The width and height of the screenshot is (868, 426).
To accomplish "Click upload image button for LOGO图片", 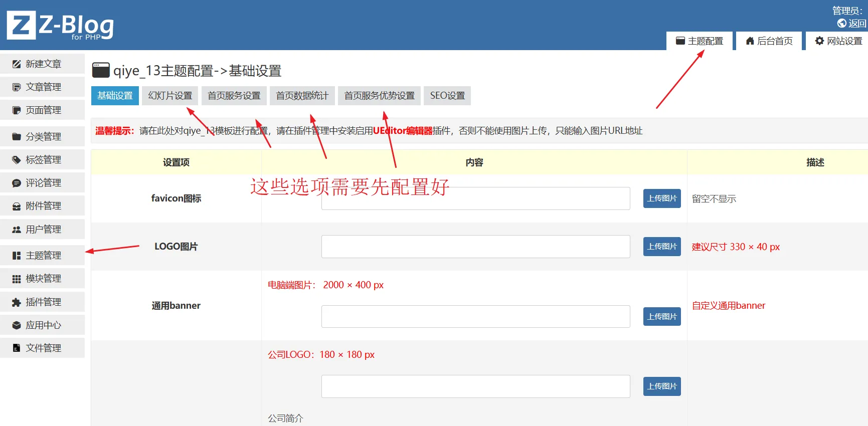I will click(x=661, y=247).
